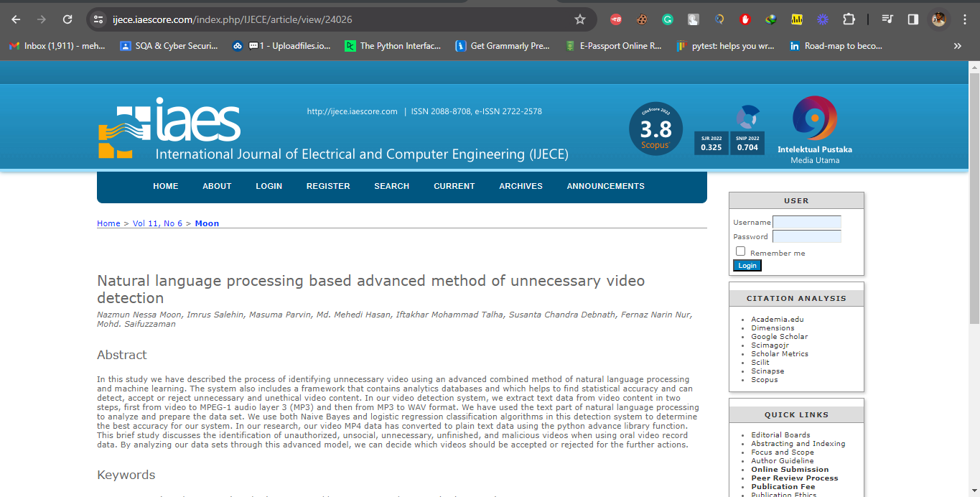Click the SJR 2022 0.325 badge

pos(711,143)
